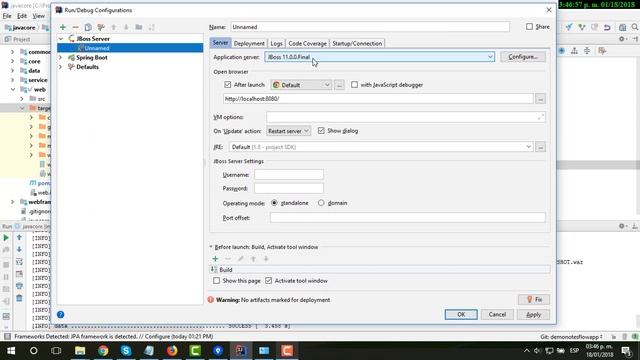Move configuration down arrow in toolbar
This screenshot has height=360, width=640.
(126, 27)
